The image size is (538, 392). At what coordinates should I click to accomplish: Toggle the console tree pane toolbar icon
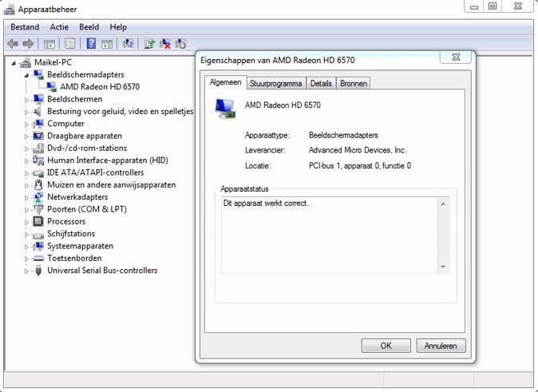[x=49, y=44]
